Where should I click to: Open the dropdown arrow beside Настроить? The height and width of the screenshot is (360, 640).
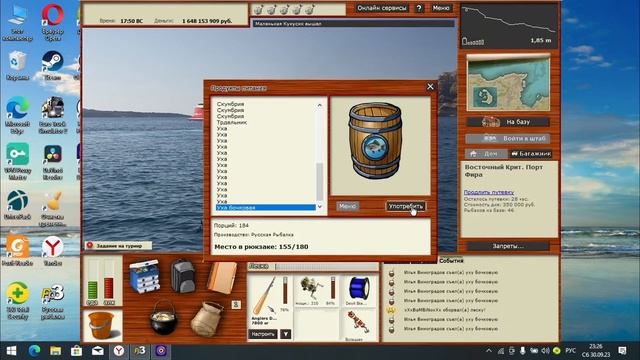click(x=286, y=334)
